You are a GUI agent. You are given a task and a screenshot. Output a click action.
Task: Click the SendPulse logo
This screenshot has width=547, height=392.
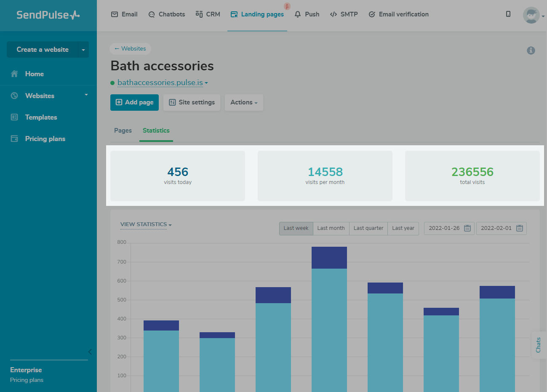(x=48, y=15)
